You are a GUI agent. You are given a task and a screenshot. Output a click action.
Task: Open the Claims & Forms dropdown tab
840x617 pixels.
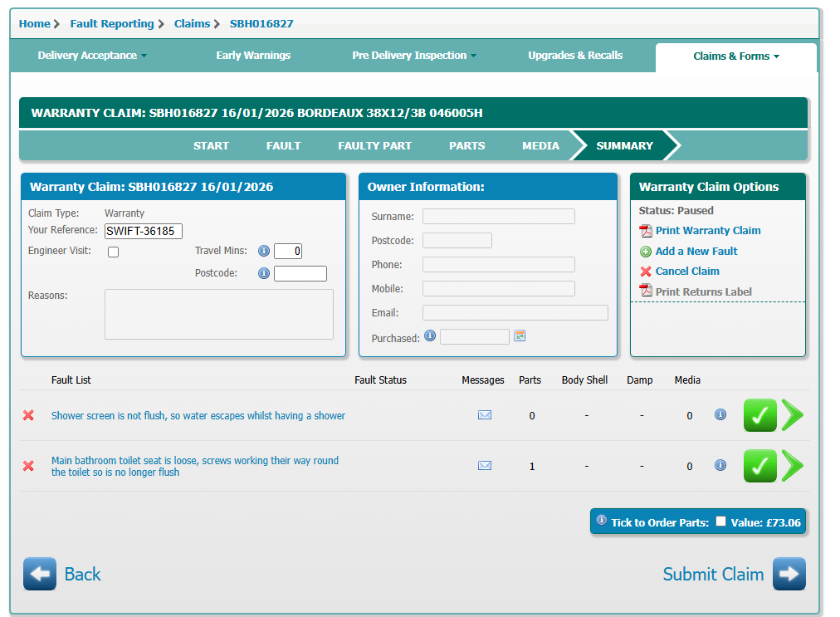pyautogui.click(x=736, y=56)
